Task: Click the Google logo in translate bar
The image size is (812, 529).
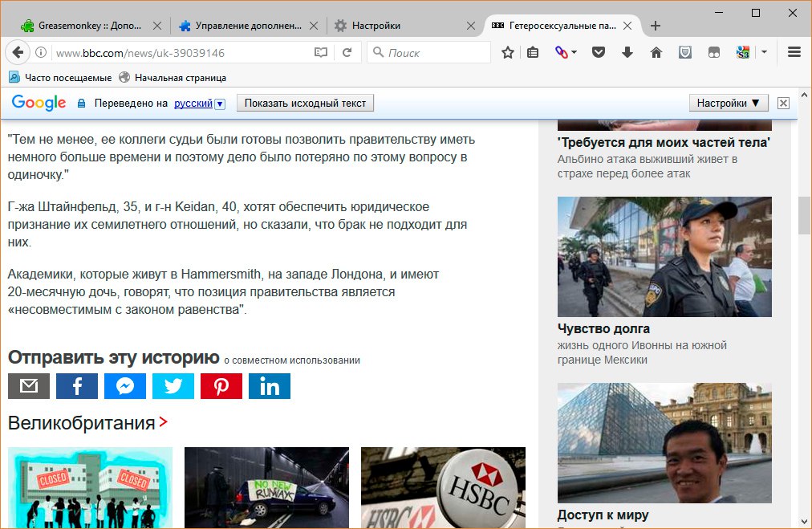Action: pos(39,103)
